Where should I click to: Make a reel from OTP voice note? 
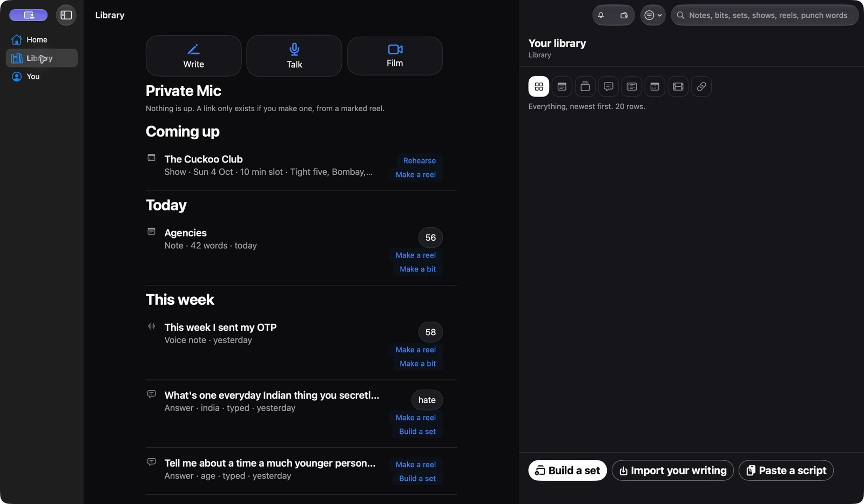click(x=415, y=350)
